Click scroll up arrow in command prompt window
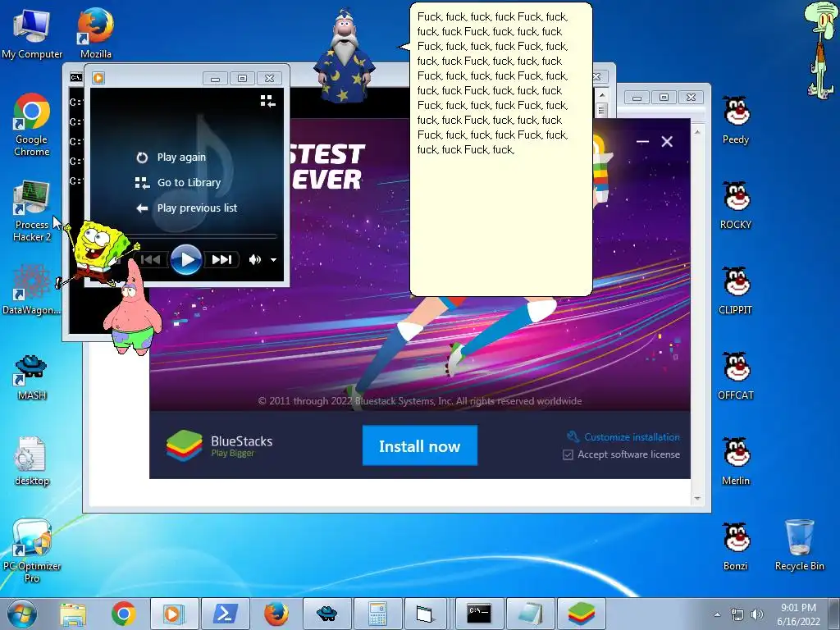Image resolution: width=840 pixels, height=630 pixels. tap(602, 95)
